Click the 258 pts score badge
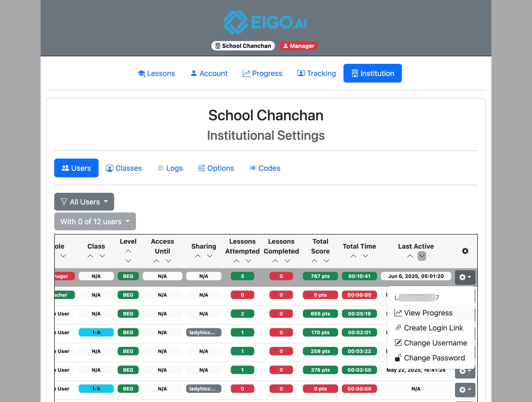Viewport: 532px width, 402px height. click(x=320, y=351)
